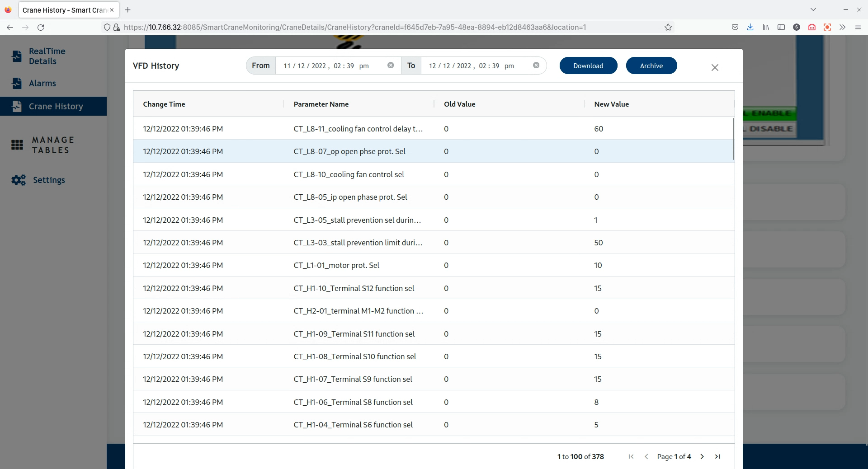Select row CT_H1-04_Terminal S6 function sel
The width and height of the screenshot is (868, 469).
[433, 424]
